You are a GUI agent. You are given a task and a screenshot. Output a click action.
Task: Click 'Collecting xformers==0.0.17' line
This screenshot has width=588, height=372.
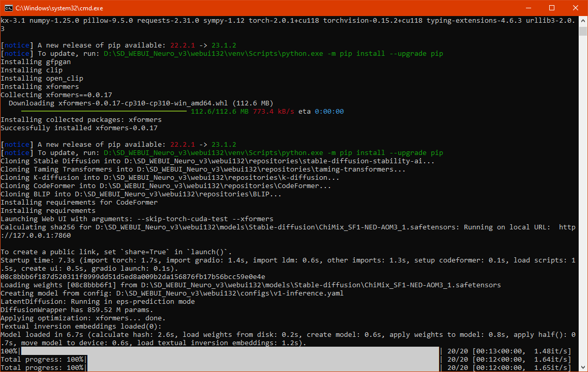tap(56, 95)
